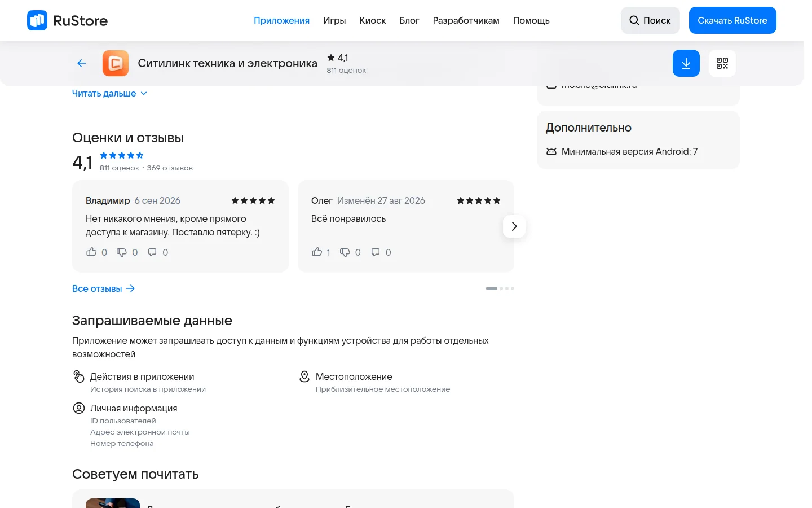Click the text История поиска в приложении

[148, 389]
